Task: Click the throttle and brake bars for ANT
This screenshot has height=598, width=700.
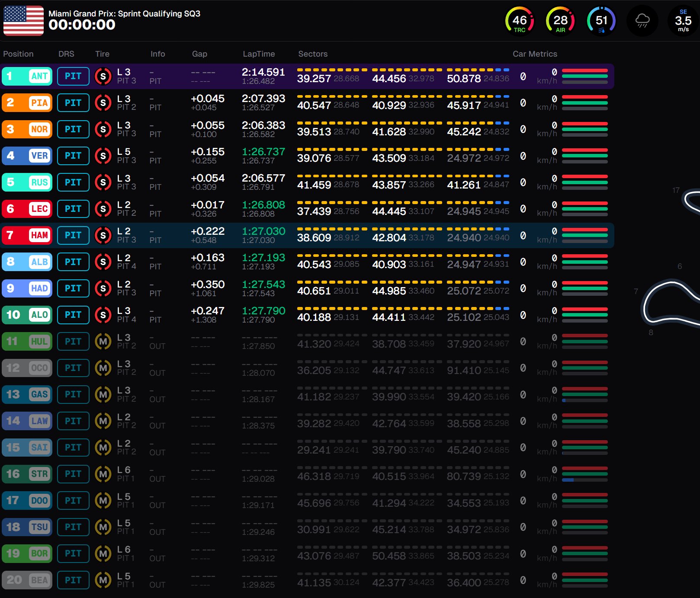Action: point(585,76)
